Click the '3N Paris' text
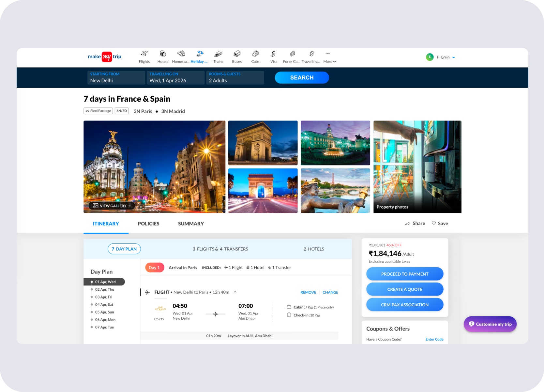The image size is (544, 392). [143, 111]
